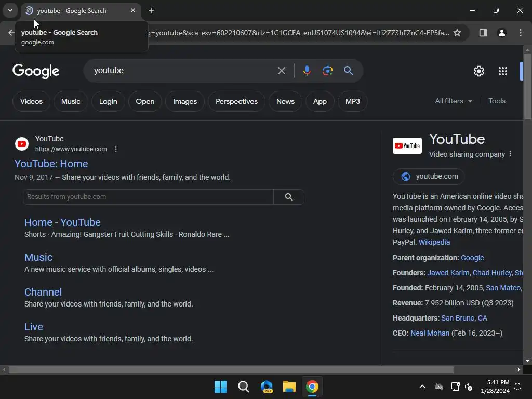The image size is (532, 399).
Task: Open the Google apps grid
Action: pyautogui.click(x=503, y=71)
